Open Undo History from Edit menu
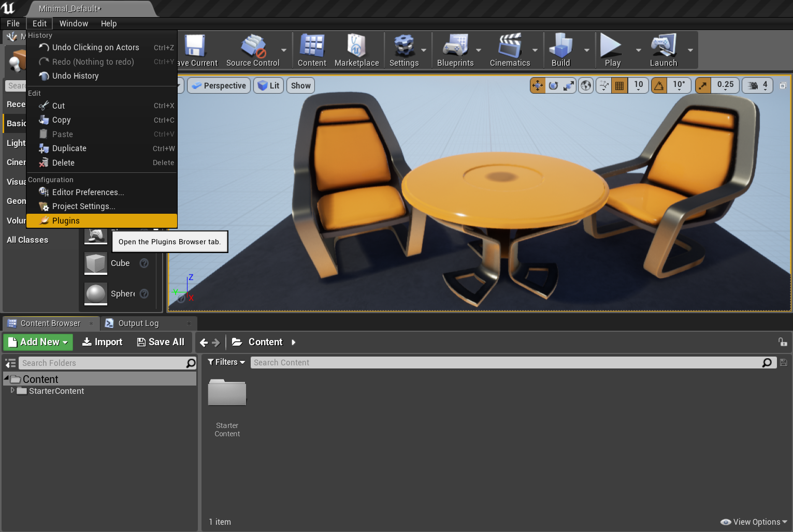 pyautogui.click(x=102, y=76)
